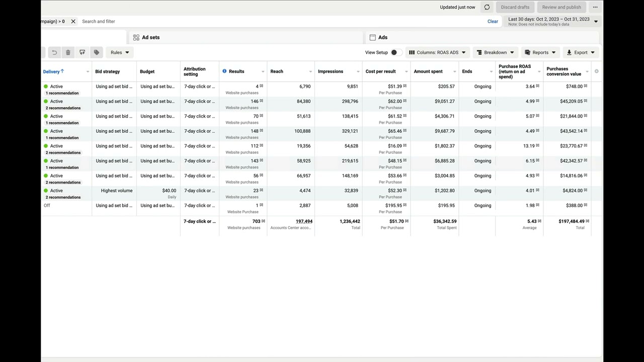Click the tag label icon in toolbar
Image resolution: width=644 pixels, height=362 pixels.
point(97,52)
